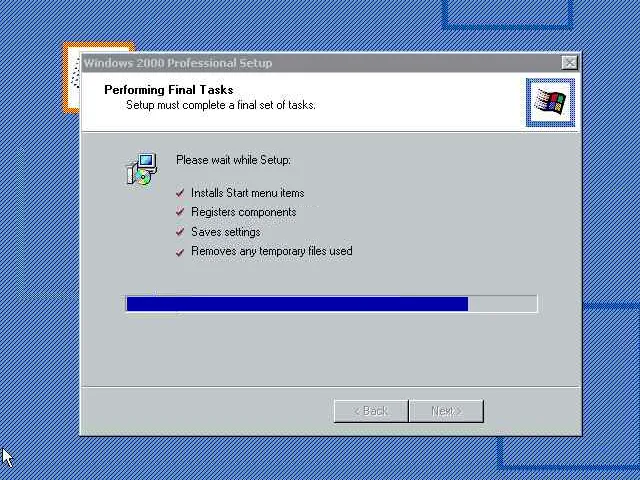
Task: Click the checkmark beside Removes any temporary files
Action: coord(180,252)
